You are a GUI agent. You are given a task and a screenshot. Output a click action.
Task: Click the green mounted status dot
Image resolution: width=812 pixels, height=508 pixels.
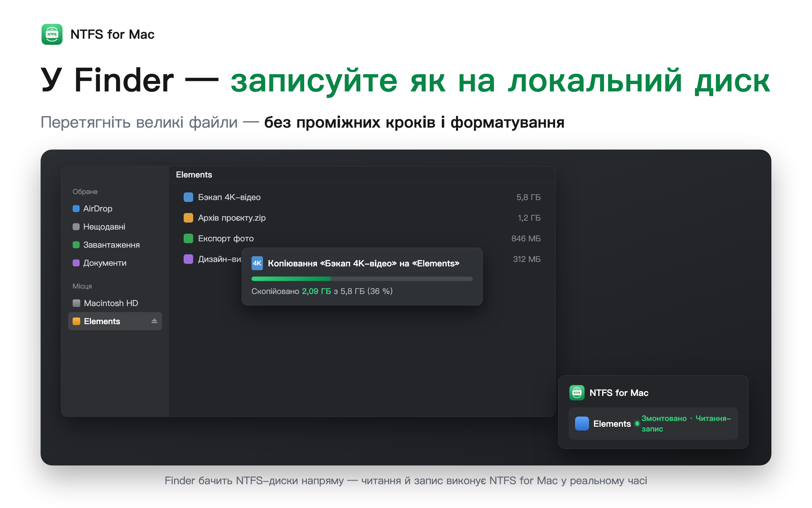[637, 424]
